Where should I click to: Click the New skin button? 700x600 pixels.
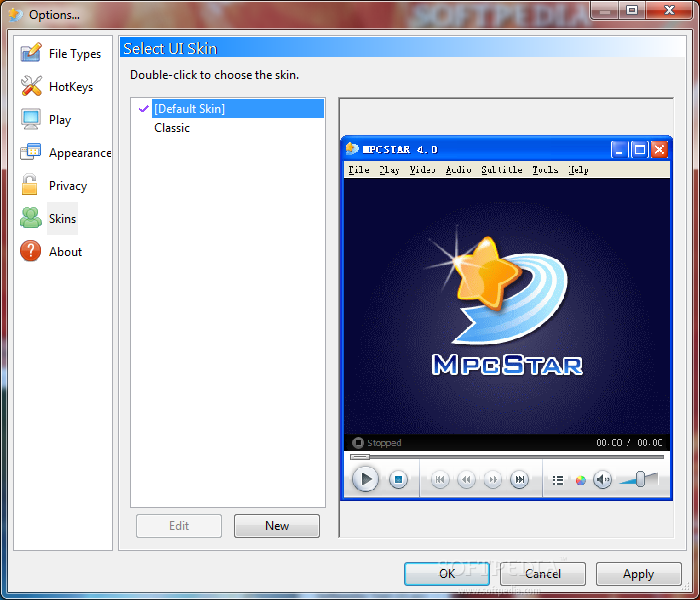coord(277,525)
